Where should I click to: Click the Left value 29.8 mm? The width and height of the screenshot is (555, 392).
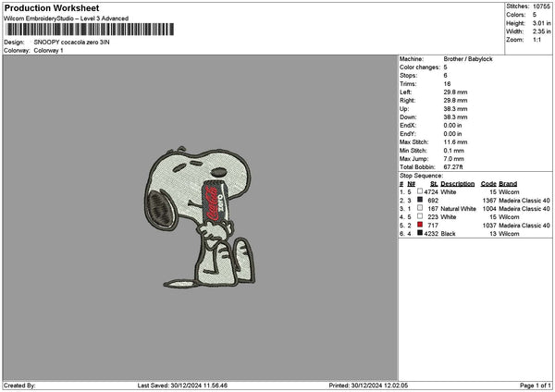click(x=455, y=92)
